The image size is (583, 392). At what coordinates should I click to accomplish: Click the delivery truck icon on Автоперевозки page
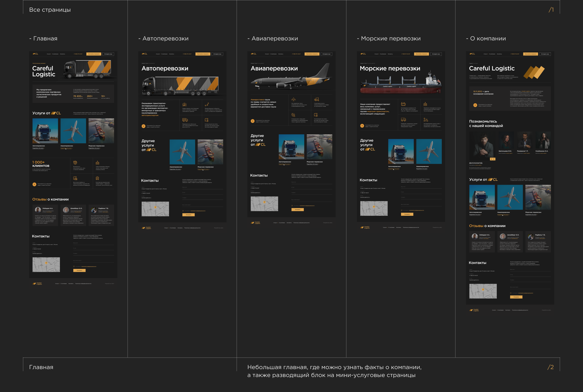[x=185, y=120]
